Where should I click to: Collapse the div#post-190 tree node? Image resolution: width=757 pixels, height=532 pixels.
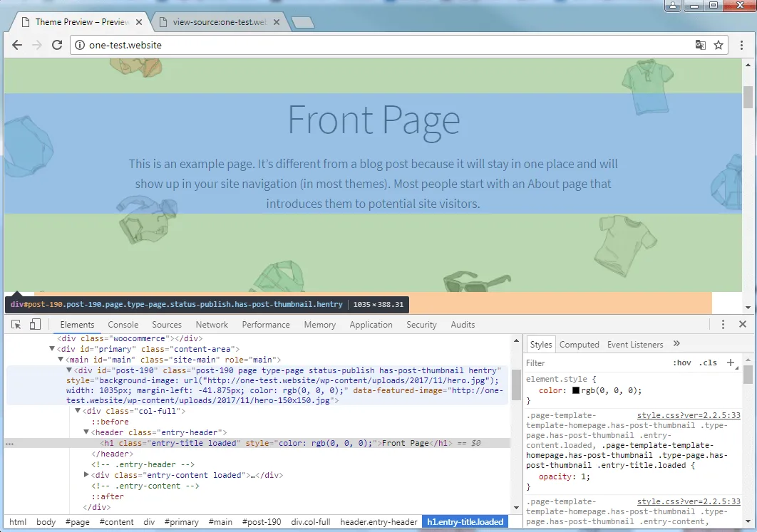click(69, 370)
